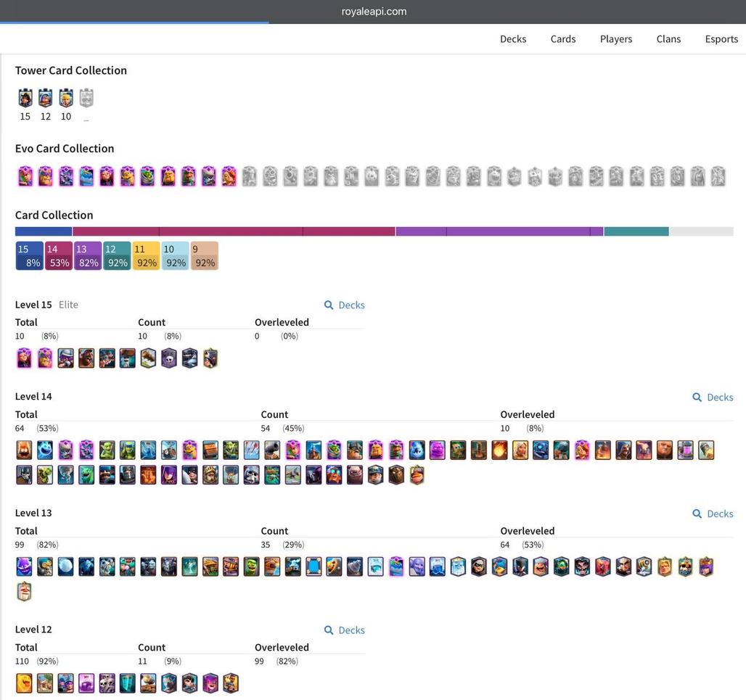Viewport: 746px width, 700px height.
Task: Open the Clans menu item
Action: [668, 39]
